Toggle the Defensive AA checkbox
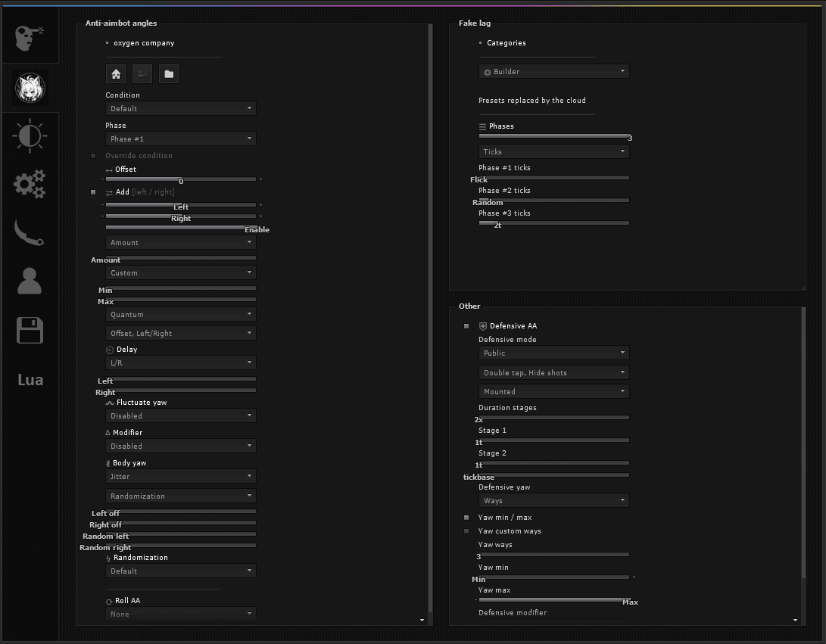Viewport: 826px width, 644px height. 466,326
